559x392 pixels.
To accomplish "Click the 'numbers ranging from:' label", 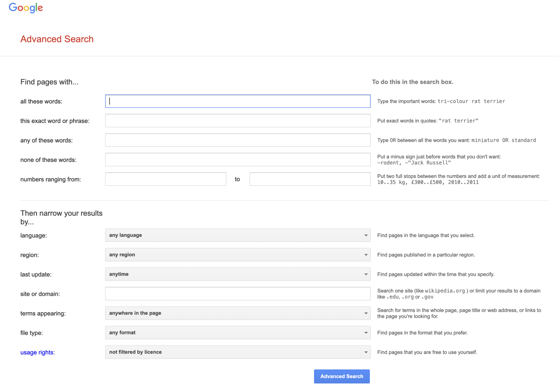I will click(51, 179).
